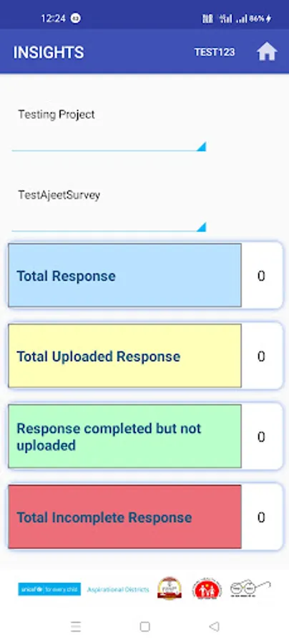
Task: Click the Total Uploaded Response count
Action: click(261, 356)
